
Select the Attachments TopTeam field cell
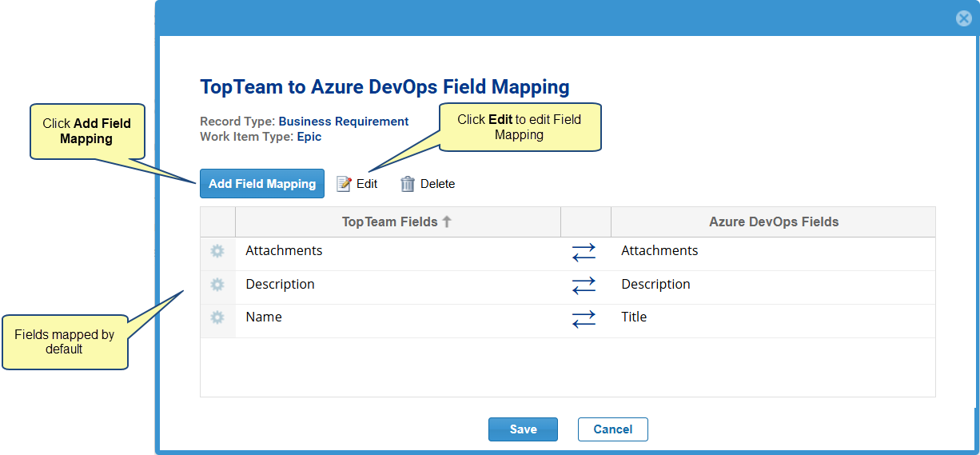pos(284,251)
